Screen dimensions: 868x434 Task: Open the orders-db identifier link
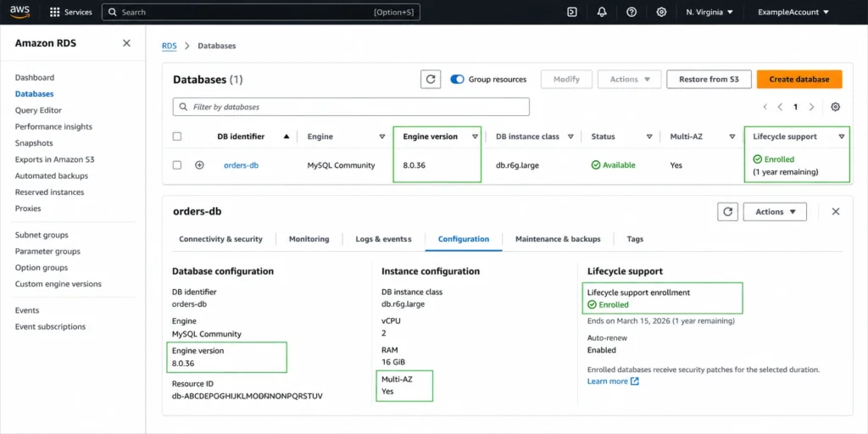point(242,165)
